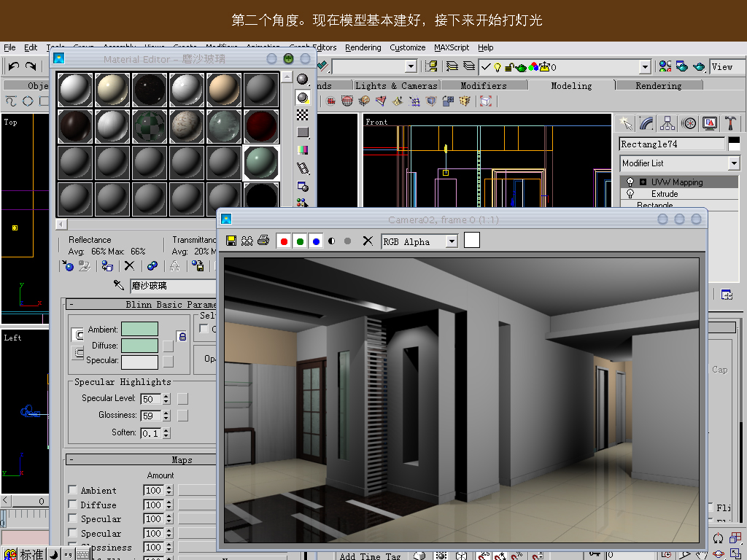Switch to the Lights & Cameras tab

click(x=396, y=86)
